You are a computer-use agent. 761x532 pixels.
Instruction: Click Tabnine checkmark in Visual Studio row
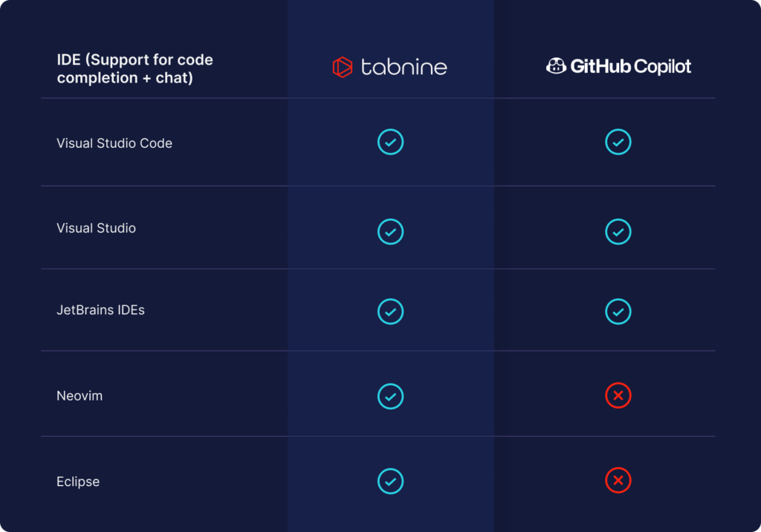(x=390, y=232)
